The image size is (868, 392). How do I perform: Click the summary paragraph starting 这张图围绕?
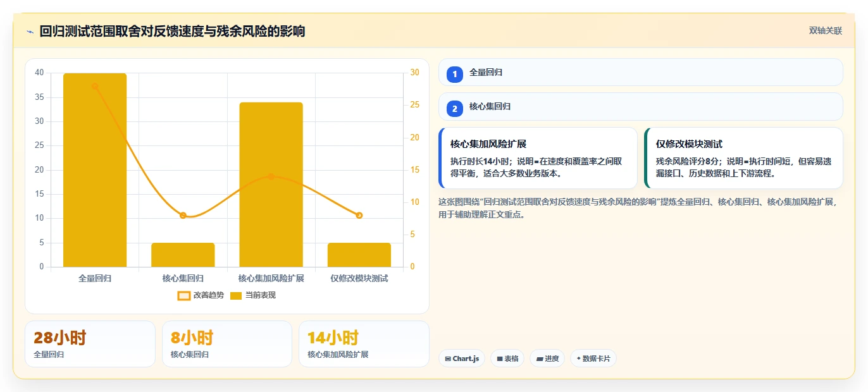point(639,208)
